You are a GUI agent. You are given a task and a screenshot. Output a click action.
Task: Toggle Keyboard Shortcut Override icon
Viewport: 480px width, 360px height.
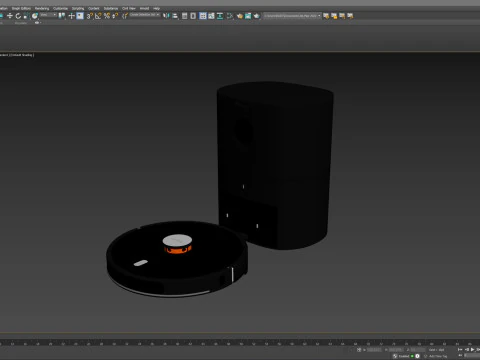click(80, 16)
